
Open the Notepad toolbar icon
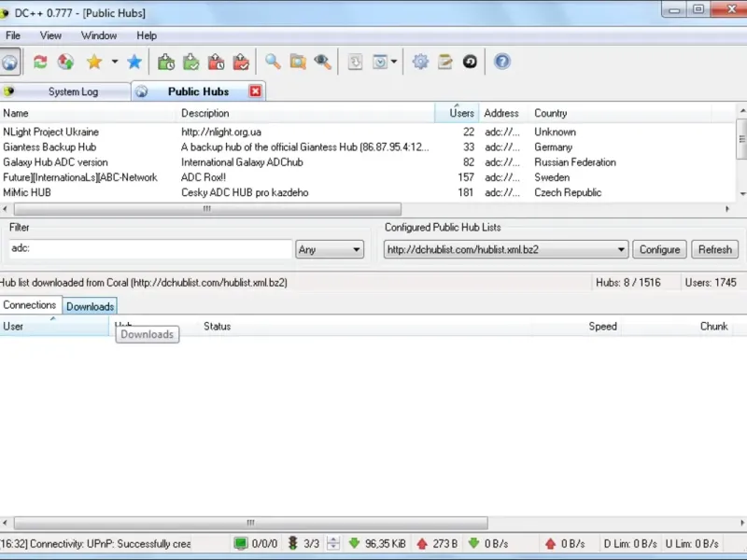pos(445,62)
